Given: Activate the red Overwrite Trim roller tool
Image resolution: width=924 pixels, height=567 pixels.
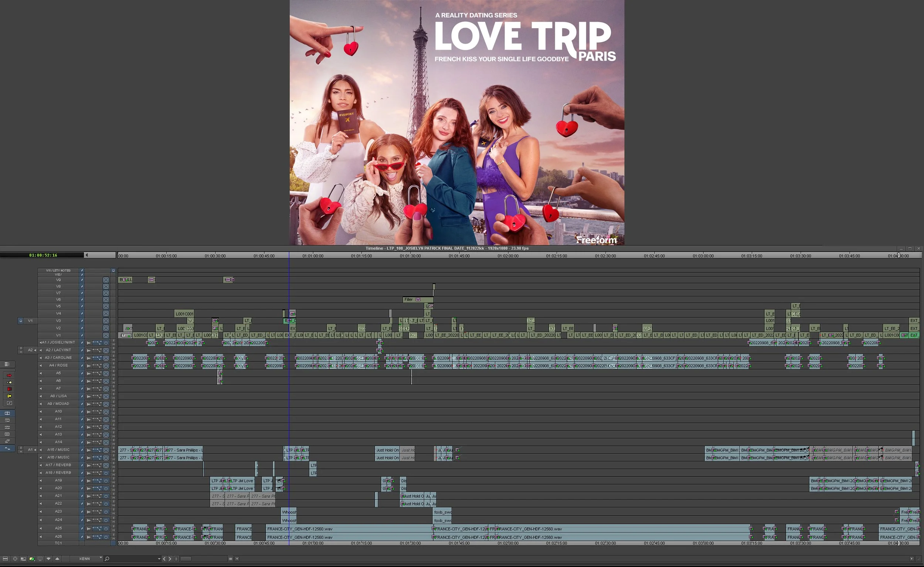Looking at the screenshot, I should click(x=9, y=389).
